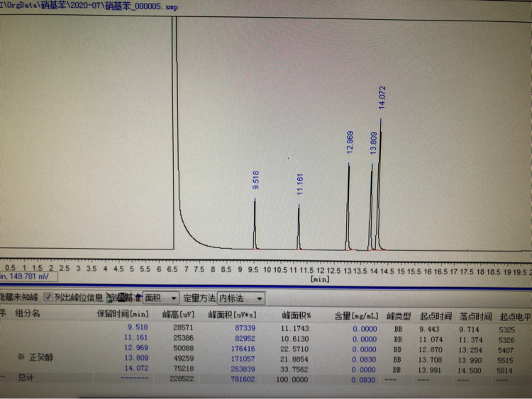Screen dimensions: 532x399
Task: Click the 13.809 peak label on chromatogram
Action: pos(373,143)
